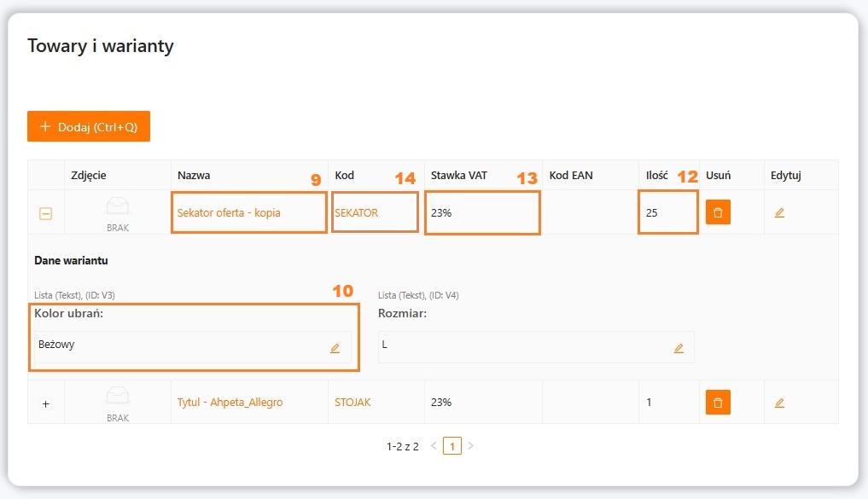
Task: Click the SEKATOR code link
Action: pos(356,213)
